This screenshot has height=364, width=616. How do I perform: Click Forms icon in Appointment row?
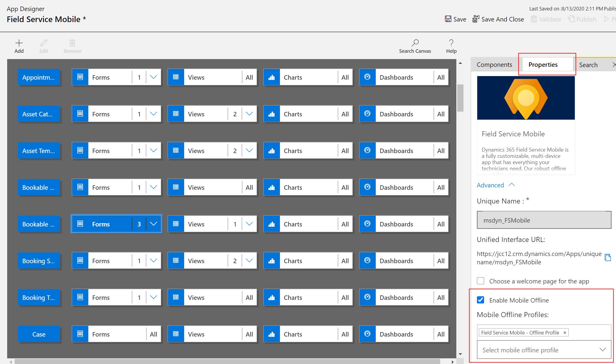[80, 77]
